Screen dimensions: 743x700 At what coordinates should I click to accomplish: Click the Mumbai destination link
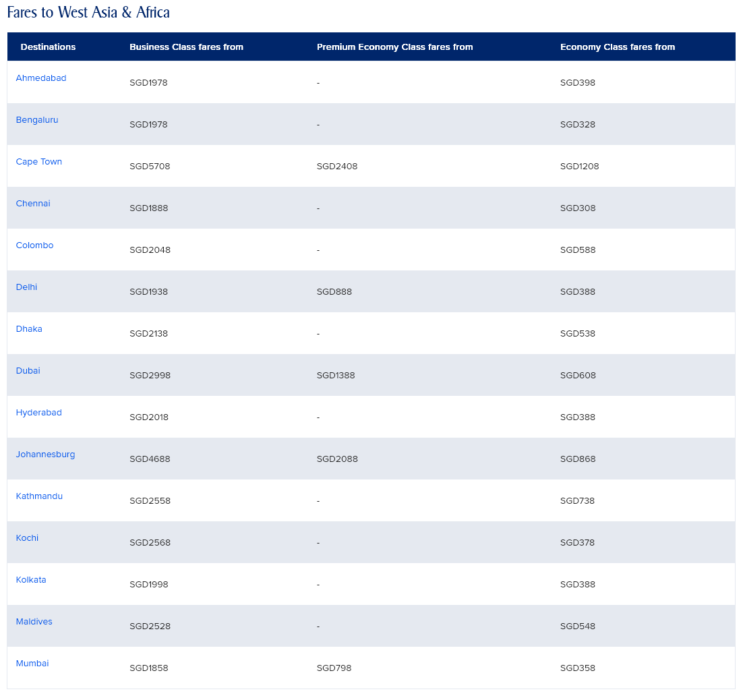pos(32,664)
